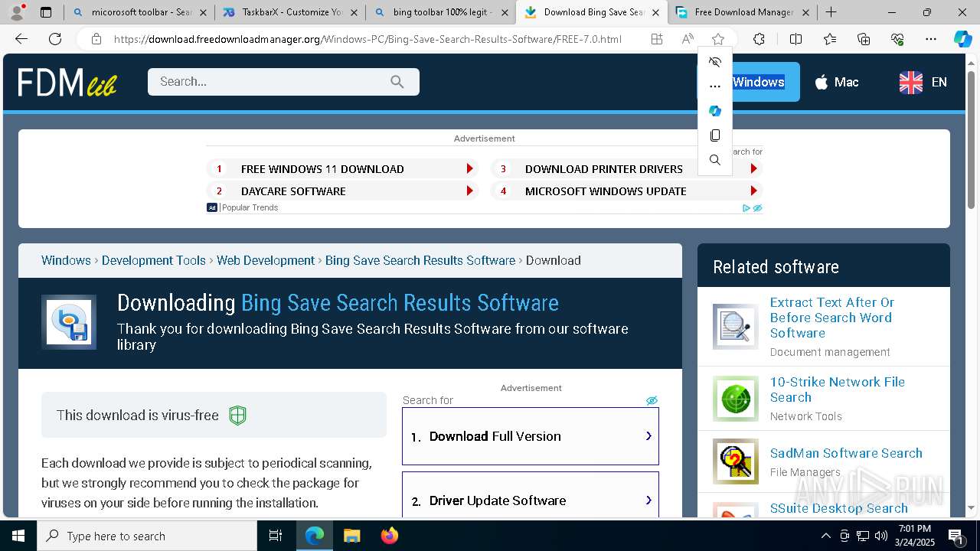
Task: Click the arrow next to Microsoft Windows Update
Action: pyautogui.click(x=754, y=191)
